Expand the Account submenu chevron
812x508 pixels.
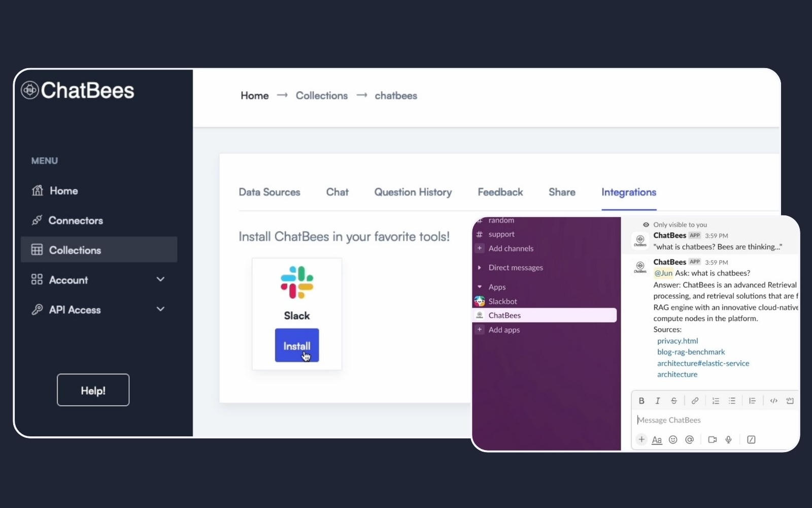(160, 279)
